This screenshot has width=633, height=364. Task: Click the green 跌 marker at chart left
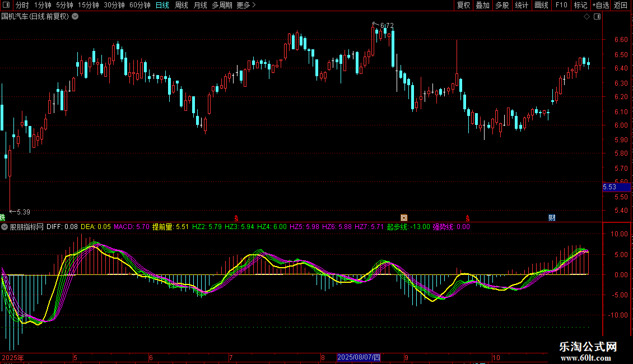tap(2, 217)
